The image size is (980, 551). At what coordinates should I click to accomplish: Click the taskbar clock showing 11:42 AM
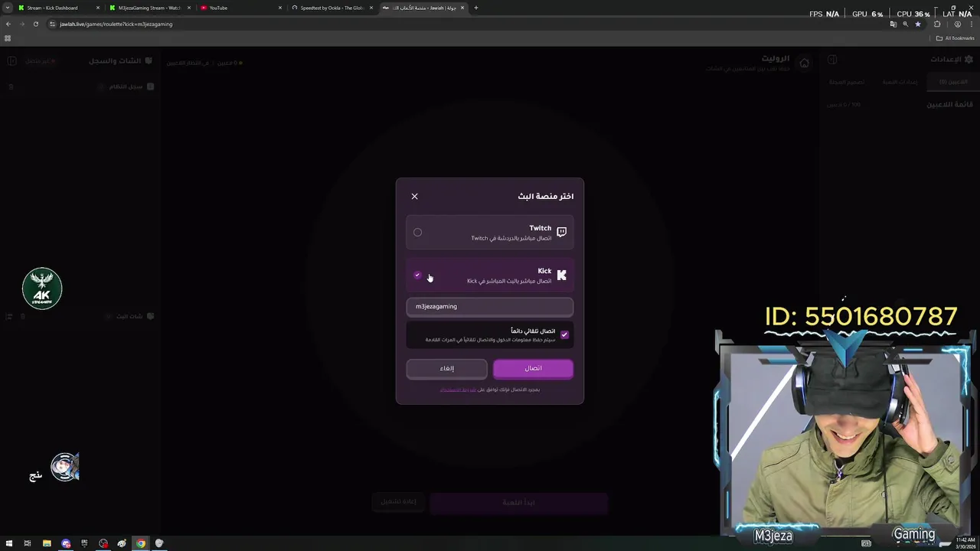pyautogui.click(x=965, y=543)
